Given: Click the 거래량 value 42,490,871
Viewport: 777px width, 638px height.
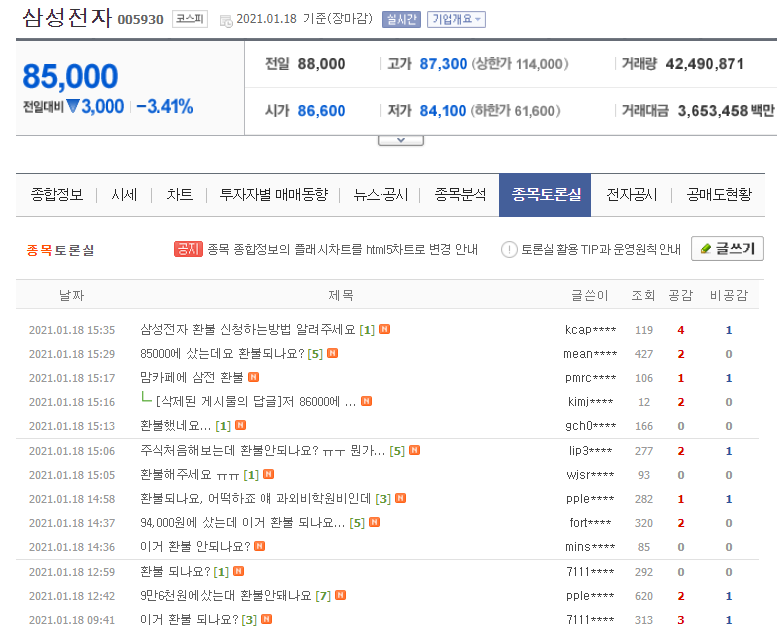Looking at the screenshot, I should point(704,64).
